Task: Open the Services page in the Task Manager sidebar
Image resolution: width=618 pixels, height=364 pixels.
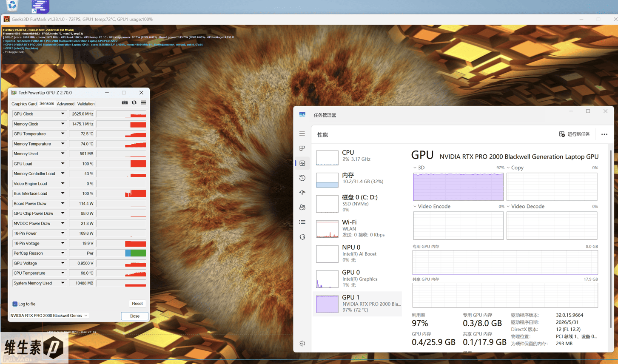Action: point(302,237)
